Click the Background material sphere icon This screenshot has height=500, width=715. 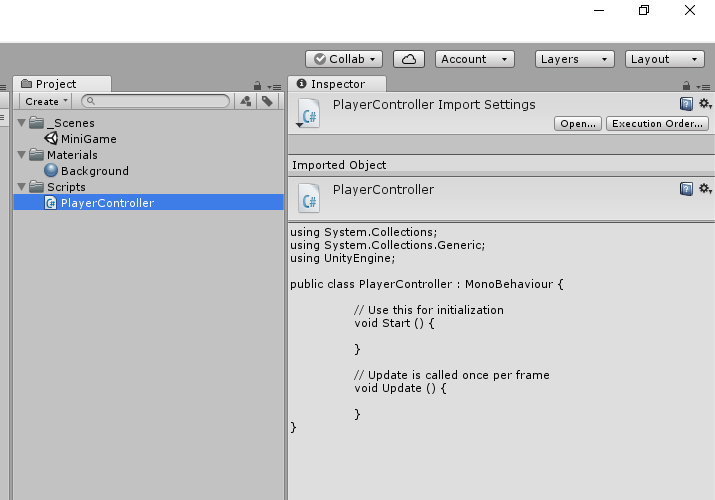pyautogui.click(x=51, y=170)
